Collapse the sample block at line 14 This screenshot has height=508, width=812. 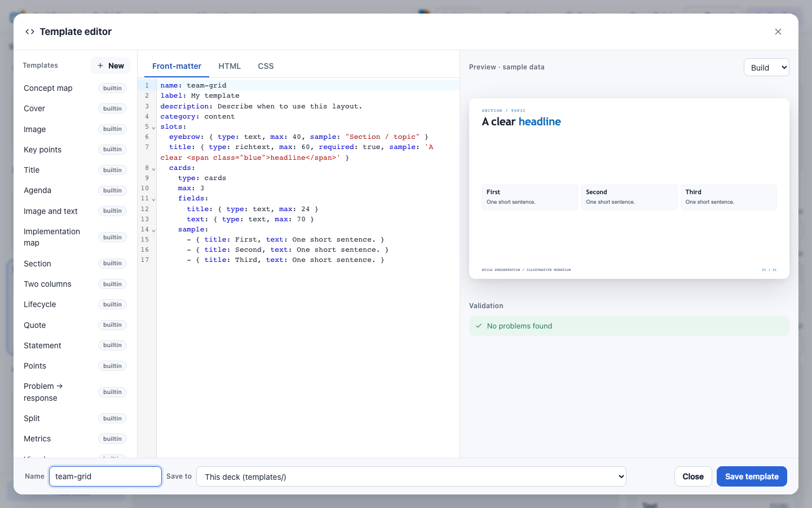tap(153, 230)
